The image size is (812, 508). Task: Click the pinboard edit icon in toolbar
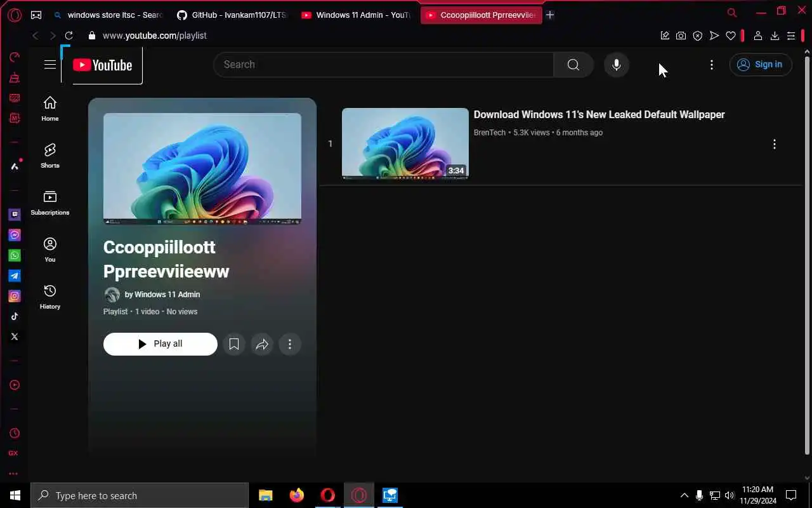pyautogui.click(x=665, y=36)
